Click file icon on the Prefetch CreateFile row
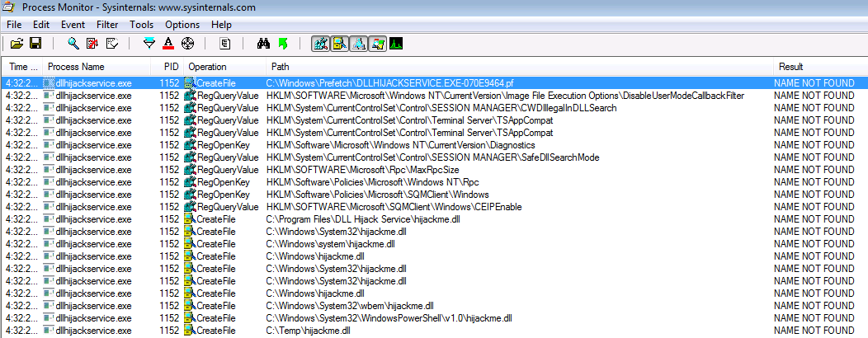868x338 pixels. 190,83
